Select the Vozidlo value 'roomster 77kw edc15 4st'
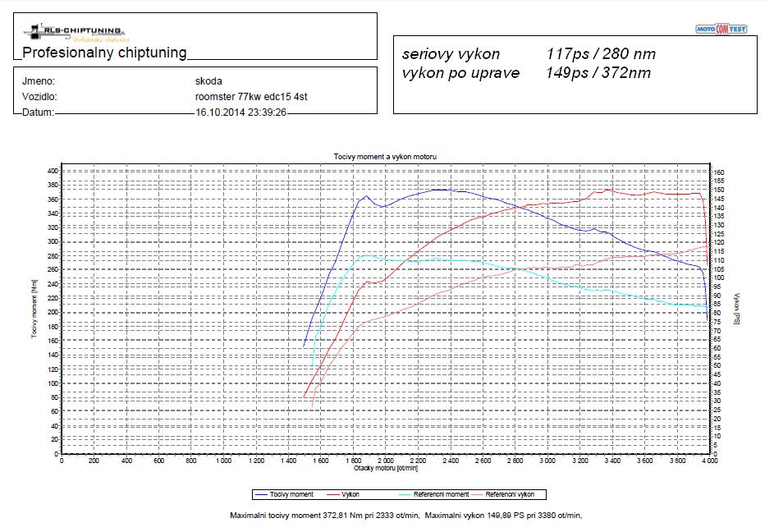The width and height of the screenshot is (774, 532). coord(247,97)
